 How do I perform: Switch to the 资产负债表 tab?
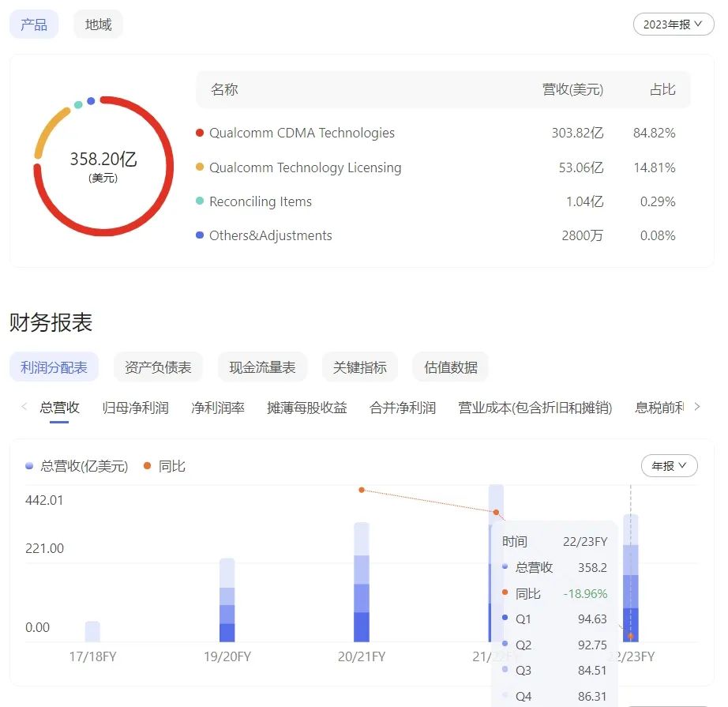point(158,367)
